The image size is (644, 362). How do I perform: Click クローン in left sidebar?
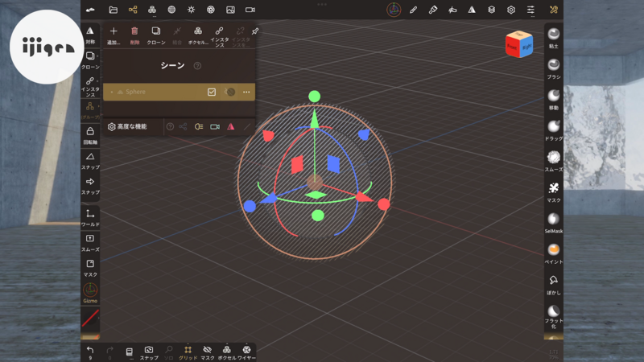coord(90,60)
